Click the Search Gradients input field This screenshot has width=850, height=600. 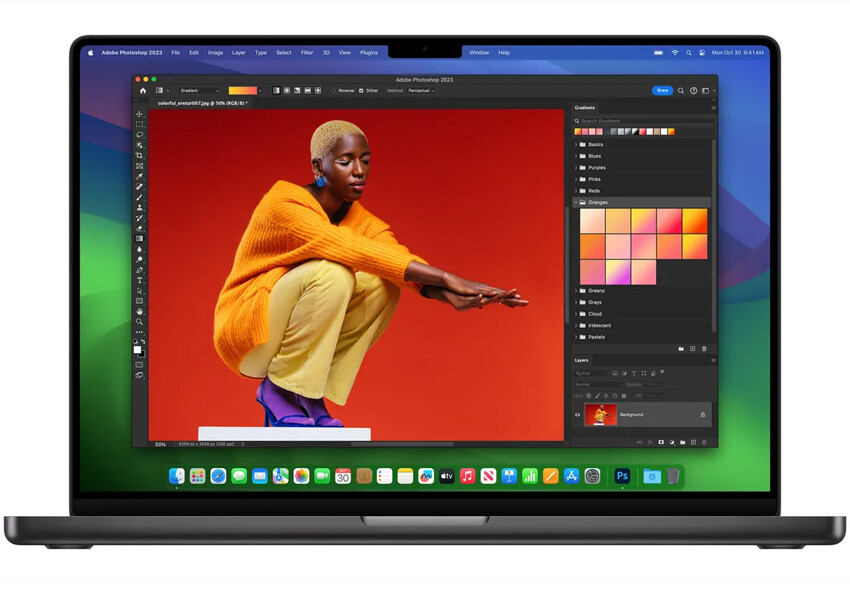645,121
